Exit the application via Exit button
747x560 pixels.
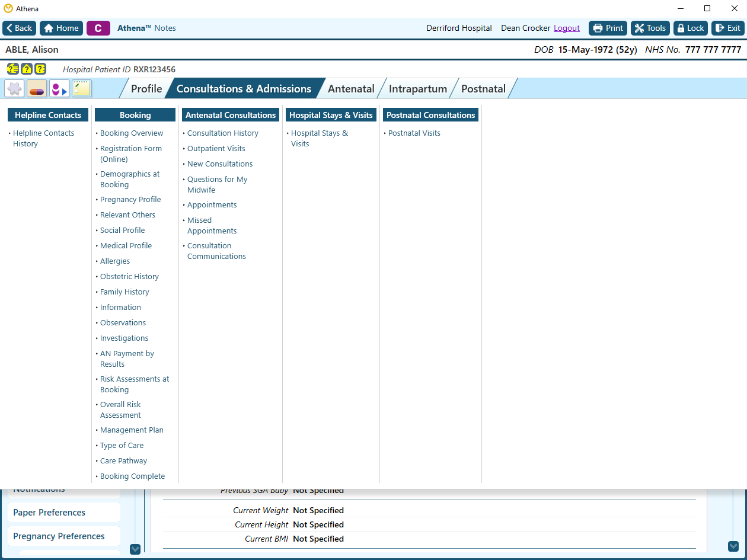pos(727,28)
